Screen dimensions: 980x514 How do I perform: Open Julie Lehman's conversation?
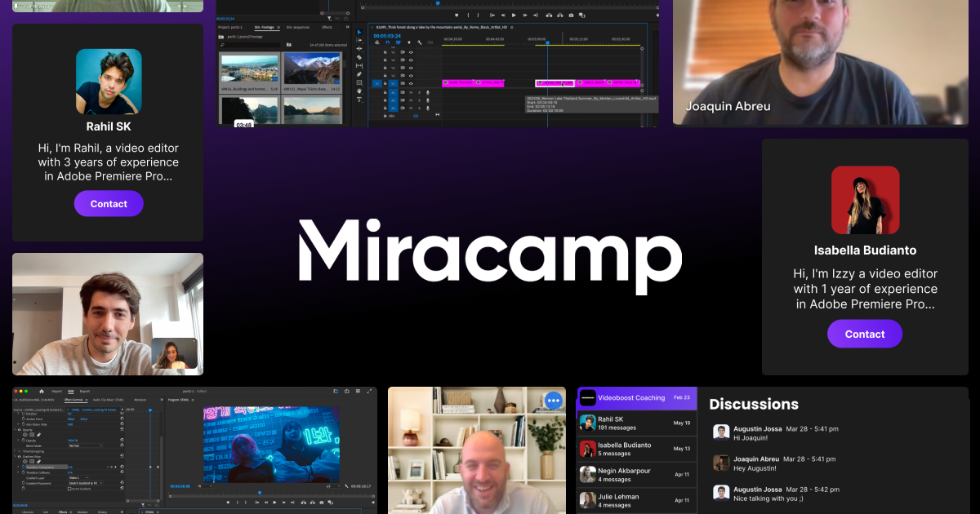tap(637, 500)
